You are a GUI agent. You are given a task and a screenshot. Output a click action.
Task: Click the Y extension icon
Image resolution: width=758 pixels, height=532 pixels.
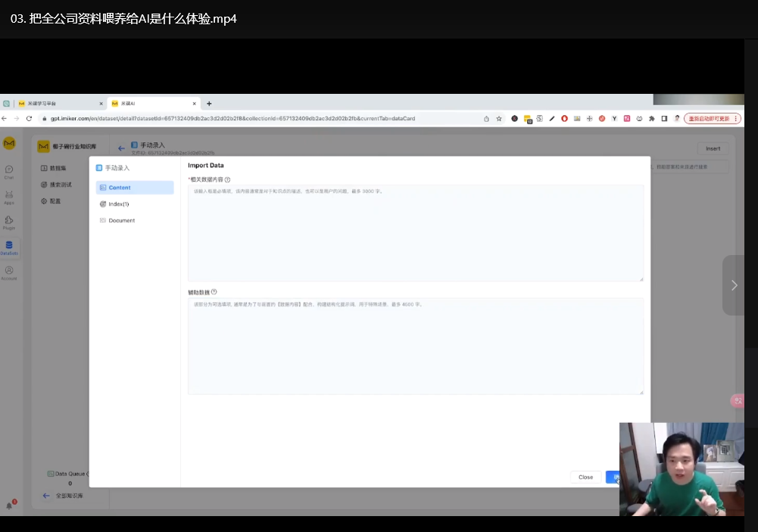coord(614,118)
